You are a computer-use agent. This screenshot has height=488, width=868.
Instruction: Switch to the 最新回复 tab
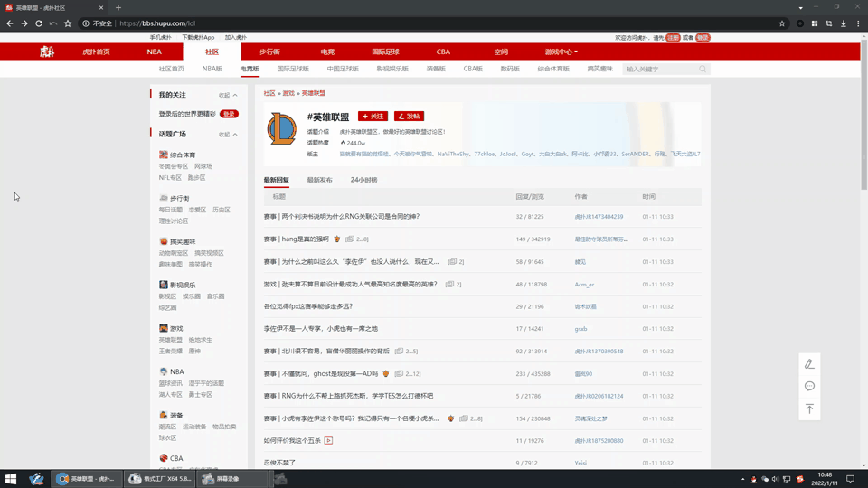click(277, 180)
